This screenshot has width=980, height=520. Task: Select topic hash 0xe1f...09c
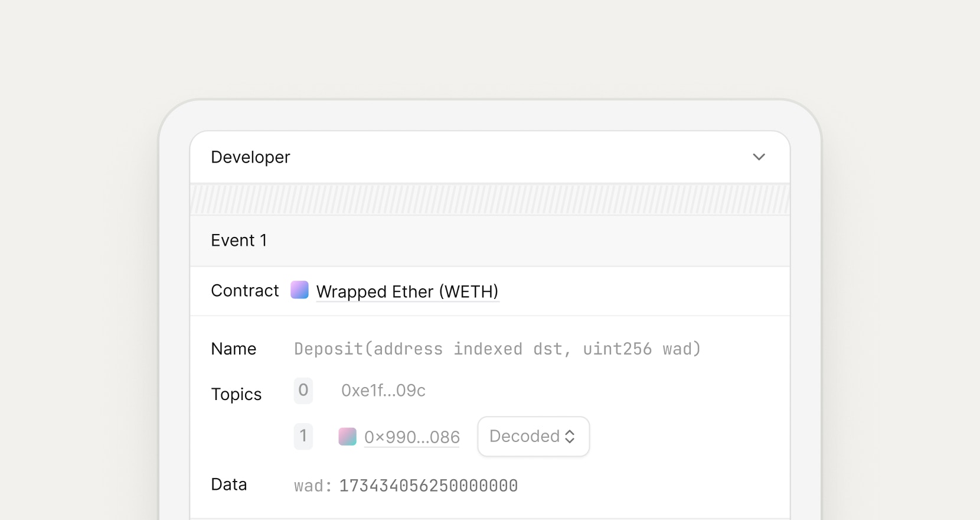383,391
